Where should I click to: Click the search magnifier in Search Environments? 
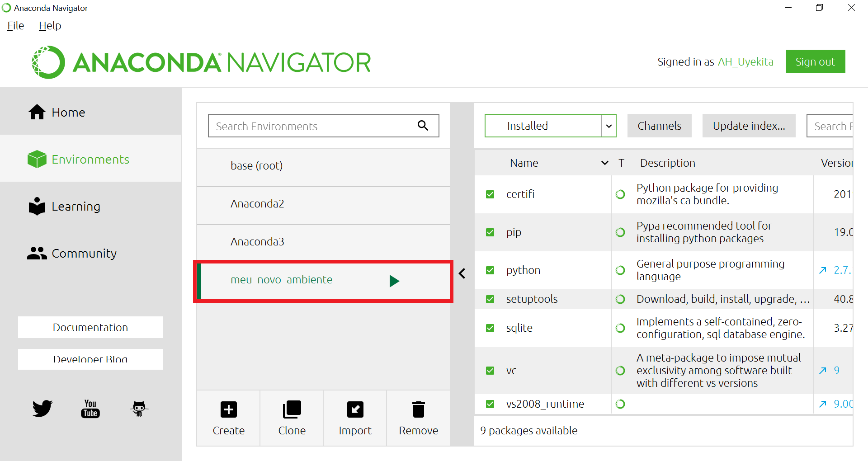tap(423, 125)
